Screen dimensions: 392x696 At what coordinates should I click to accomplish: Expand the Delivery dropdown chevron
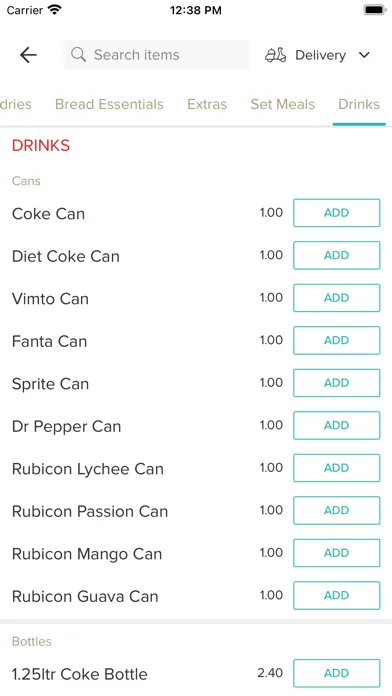click(364, 55)
